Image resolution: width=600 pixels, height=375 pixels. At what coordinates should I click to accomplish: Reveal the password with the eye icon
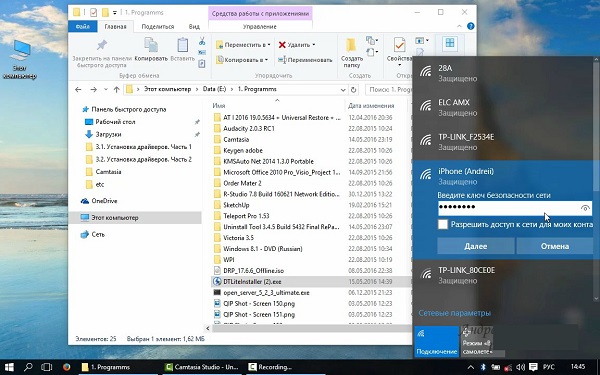pyautogui.click(x=585, y=208)
